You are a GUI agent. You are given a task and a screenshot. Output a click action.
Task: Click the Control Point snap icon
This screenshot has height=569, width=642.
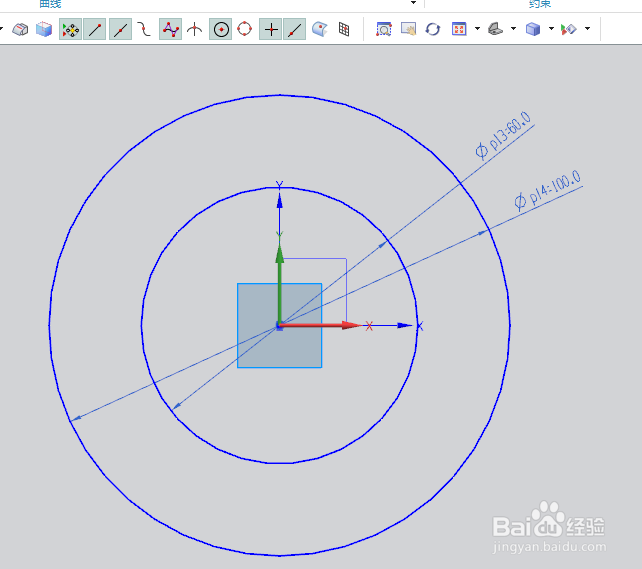pos(144,29)
